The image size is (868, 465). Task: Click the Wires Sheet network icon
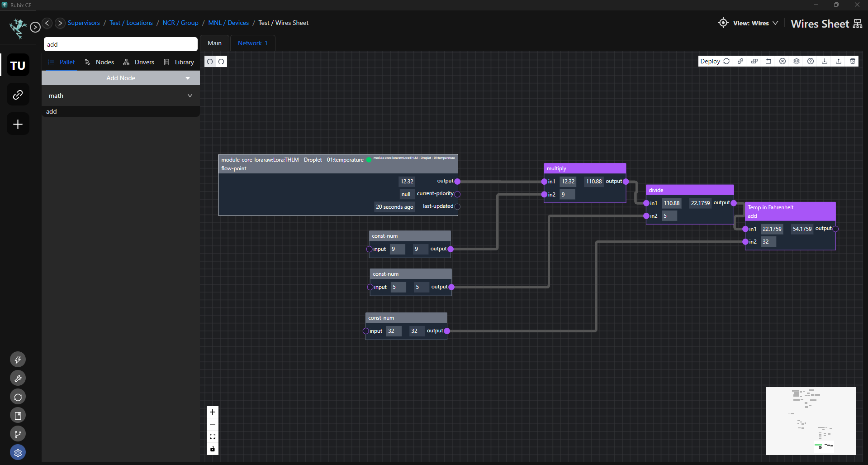point(858,24)
